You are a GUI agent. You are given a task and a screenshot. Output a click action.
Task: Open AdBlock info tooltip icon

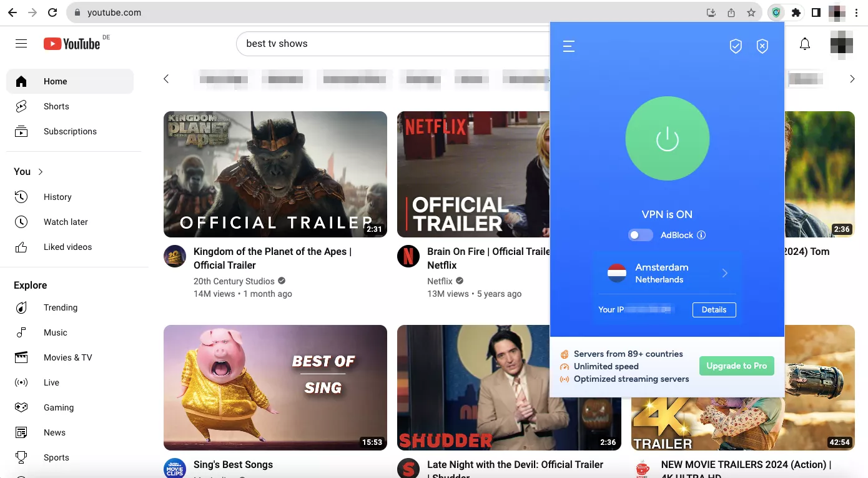[701, 236]
